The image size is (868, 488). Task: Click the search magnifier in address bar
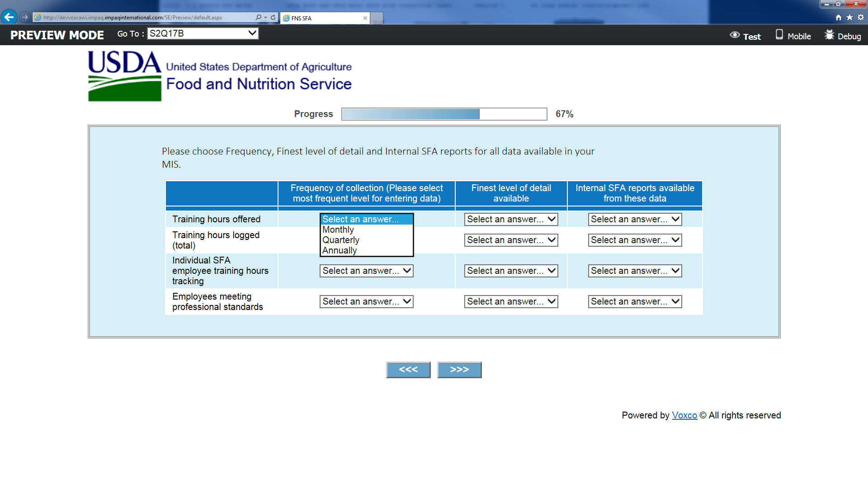(258, 17)
